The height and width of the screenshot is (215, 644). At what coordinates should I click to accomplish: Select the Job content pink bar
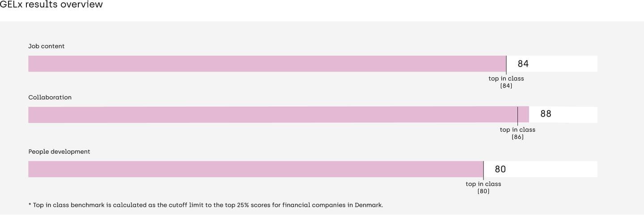pyautogui.click(x=267, y=64)
